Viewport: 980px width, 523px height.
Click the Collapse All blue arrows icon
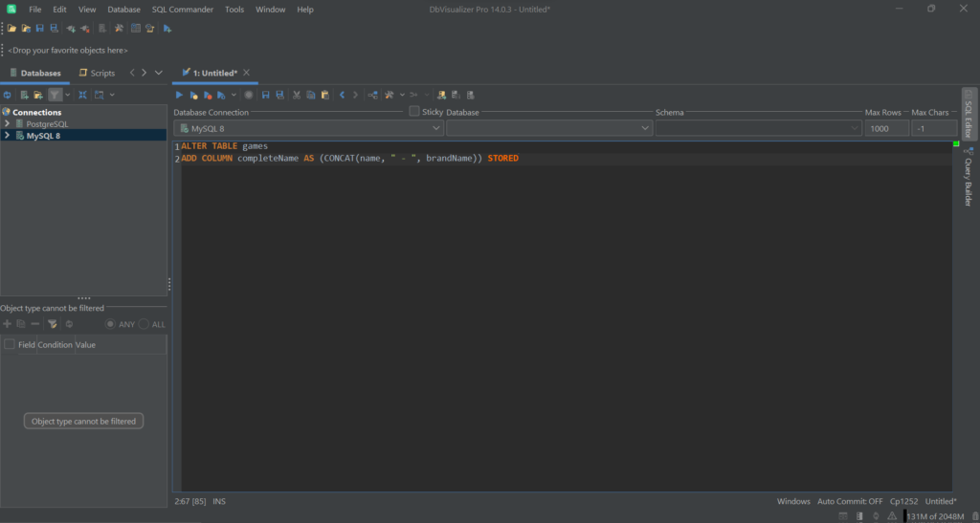point(82,95)
